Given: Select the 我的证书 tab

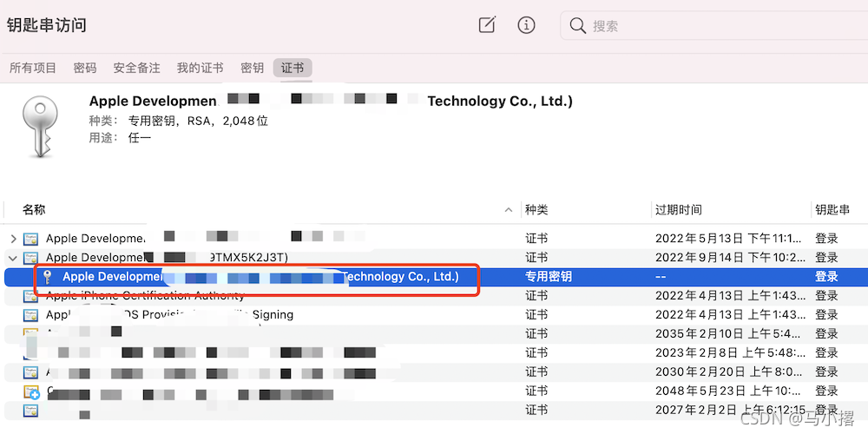Looking at the screenshot, I should [200, 68].
